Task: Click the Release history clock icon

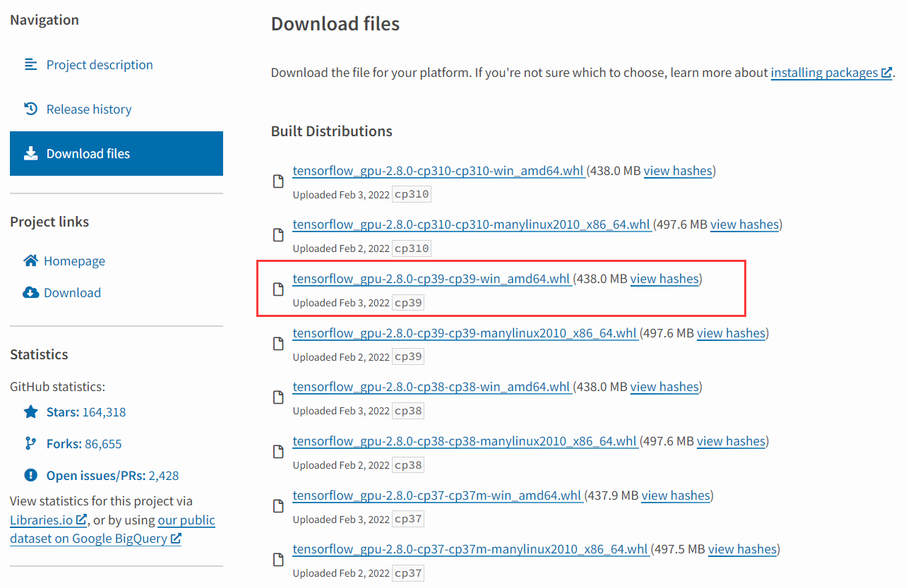Action: (x=30, y=109)
